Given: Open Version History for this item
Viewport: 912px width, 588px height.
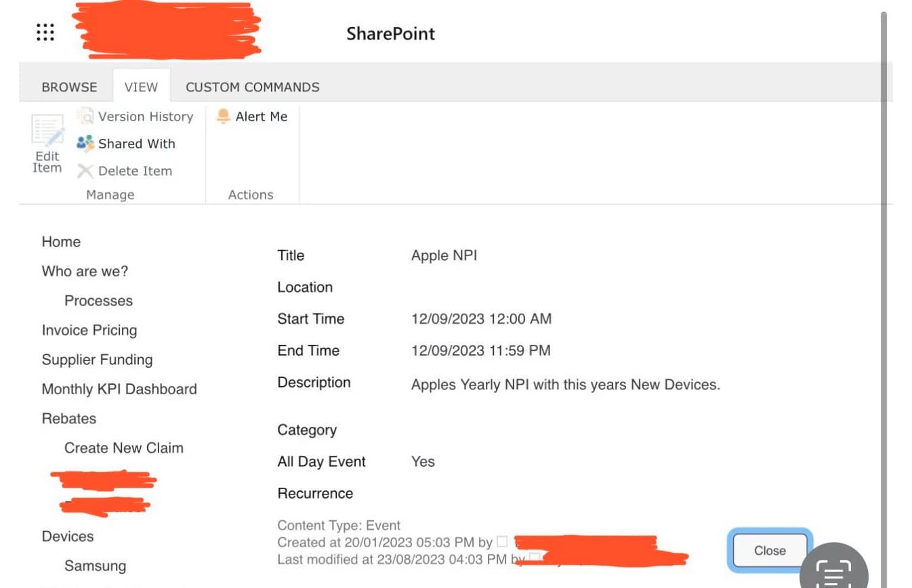Looking at the screenshot, I should [x=145, y=117].
